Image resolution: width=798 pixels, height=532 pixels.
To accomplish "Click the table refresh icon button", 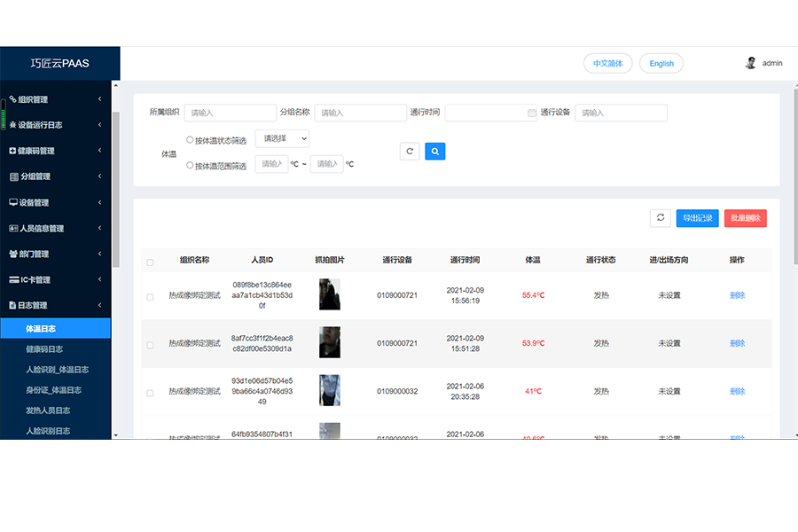I will tap(660, 218).
